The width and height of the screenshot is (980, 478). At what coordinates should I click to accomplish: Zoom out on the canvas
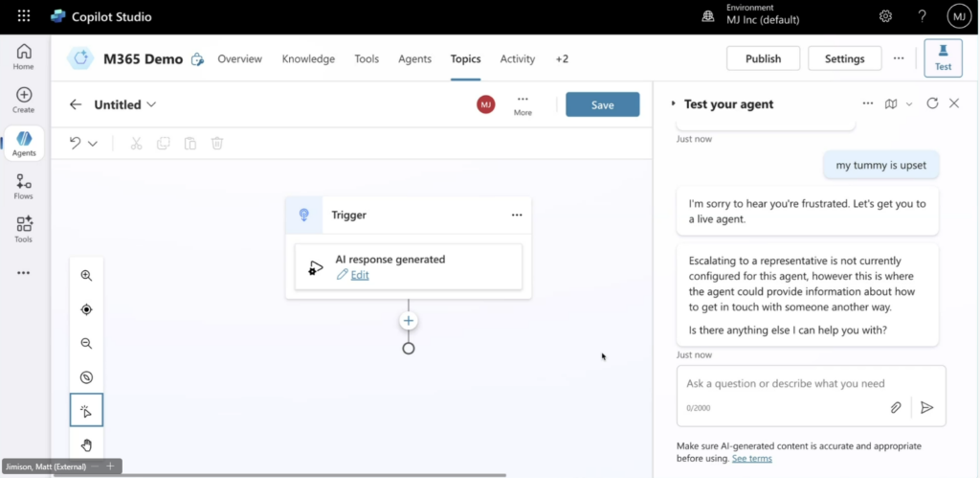(x=86, y=343)
